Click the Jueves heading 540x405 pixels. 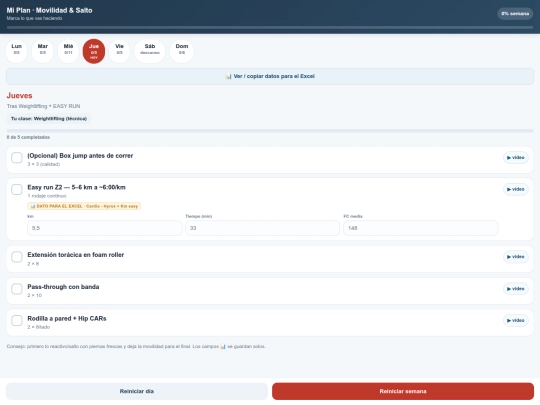[19, 96]
